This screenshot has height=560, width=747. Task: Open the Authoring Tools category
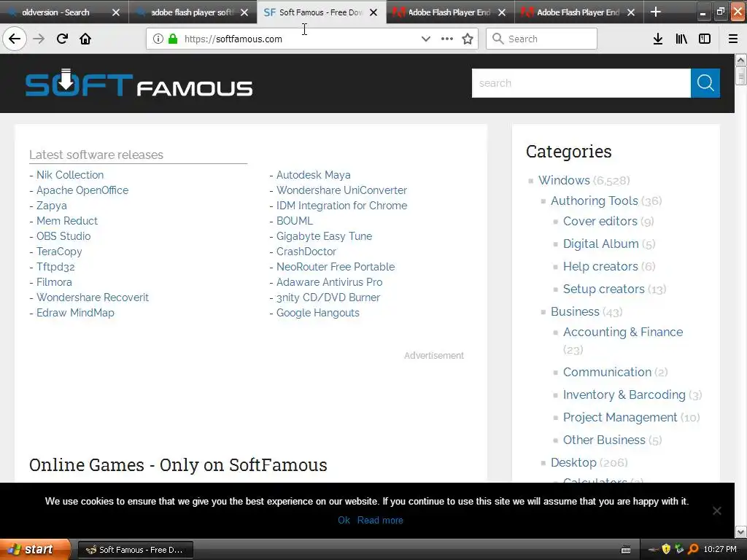pyautogui.click(x=594, y=201)
